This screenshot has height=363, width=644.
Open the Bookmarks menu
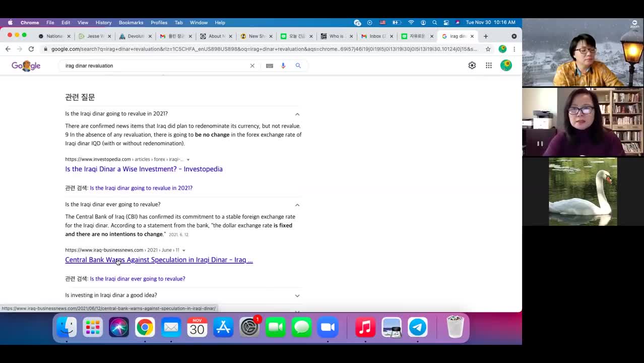pos(131,23)
